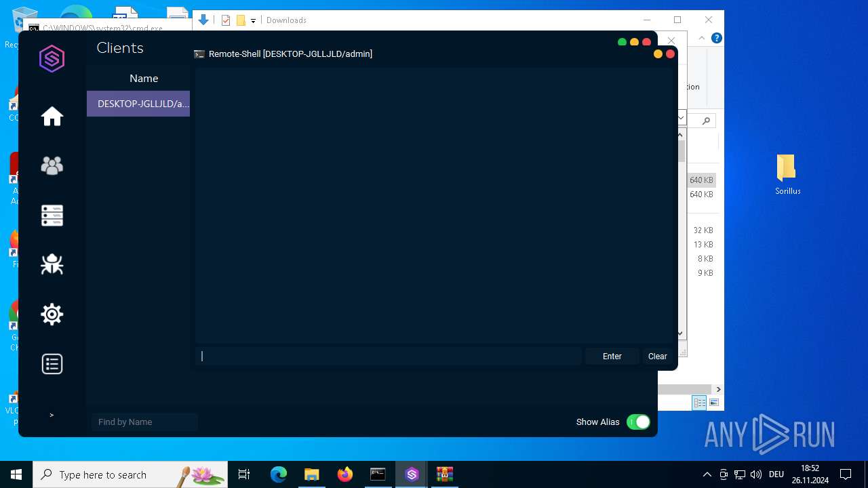Focus the Find by Name field
The width and height of the screenshot is (868, 488).
tap(144, 422)
